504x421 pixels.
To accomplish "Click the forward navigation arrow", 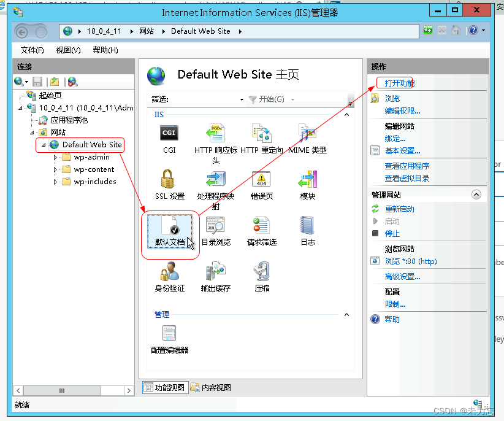I will pyautogui.click(x=41, y=32).
